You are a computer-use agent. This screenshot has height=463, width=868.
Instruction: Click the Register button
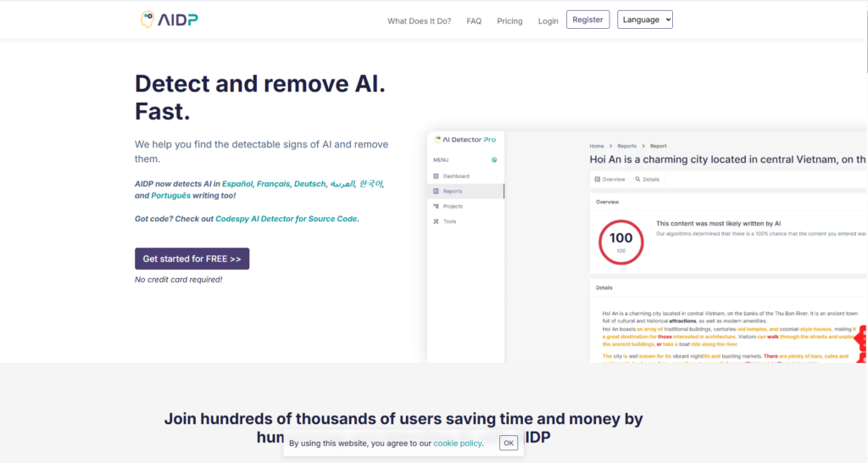587,20
